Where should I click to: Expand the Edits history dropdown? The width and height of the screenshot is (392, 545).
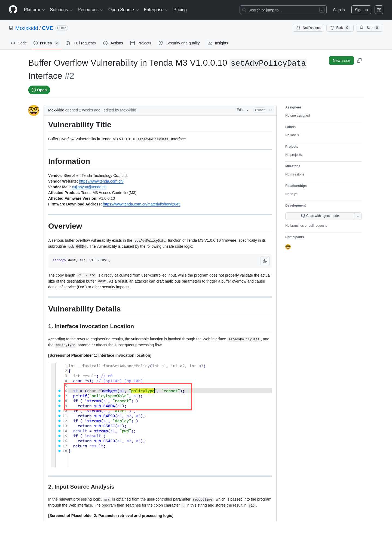243,110
